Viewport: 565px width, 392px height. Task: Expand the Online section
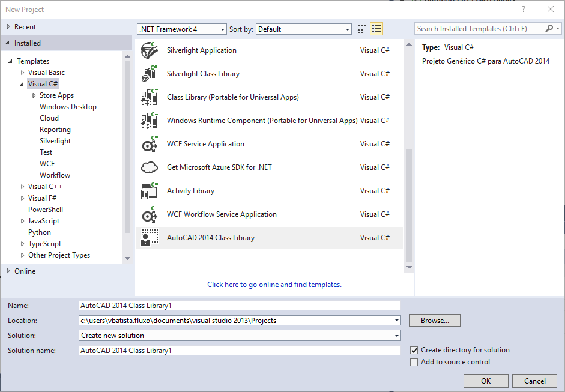[8, 271]
